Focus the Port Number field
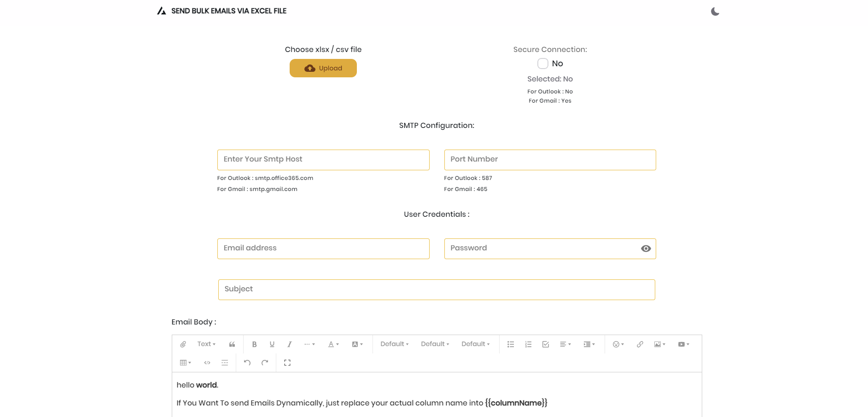868x417 pixels. [x=550, y=160]
